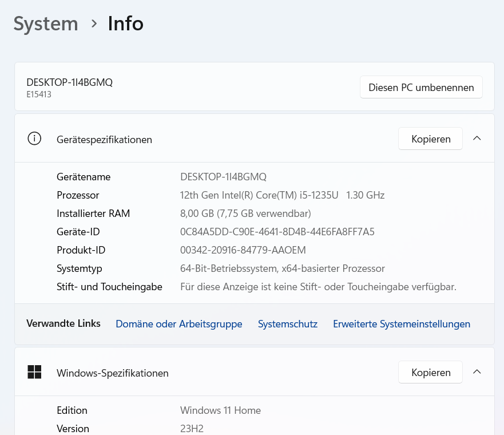Click the Installierter RAM label
The width and height of the screenshot is (504, 435).
(x=93, y=213)
